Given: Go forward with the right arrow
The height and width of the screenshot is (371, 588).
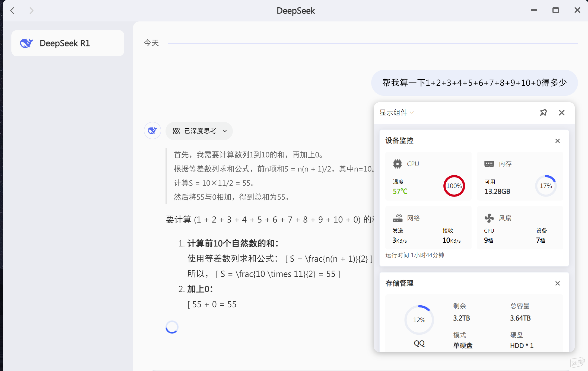Looking at the screenshot, I should pyautogui.click(x=31, y=11).
